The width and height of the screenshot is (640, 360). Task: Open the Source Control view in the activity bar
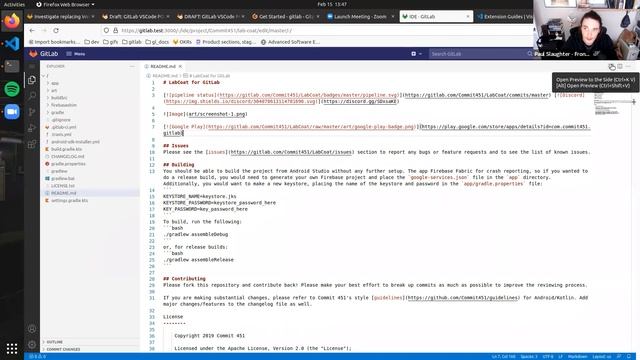pos(32,112)
